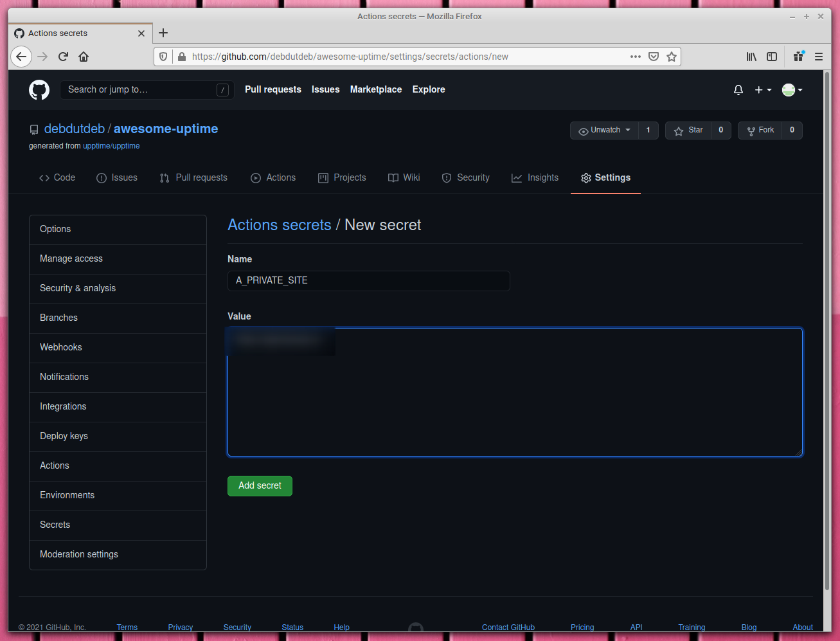The image size is (840, 641).
Task: Click the stargazers count 0
Action: (x=721, y=131)
